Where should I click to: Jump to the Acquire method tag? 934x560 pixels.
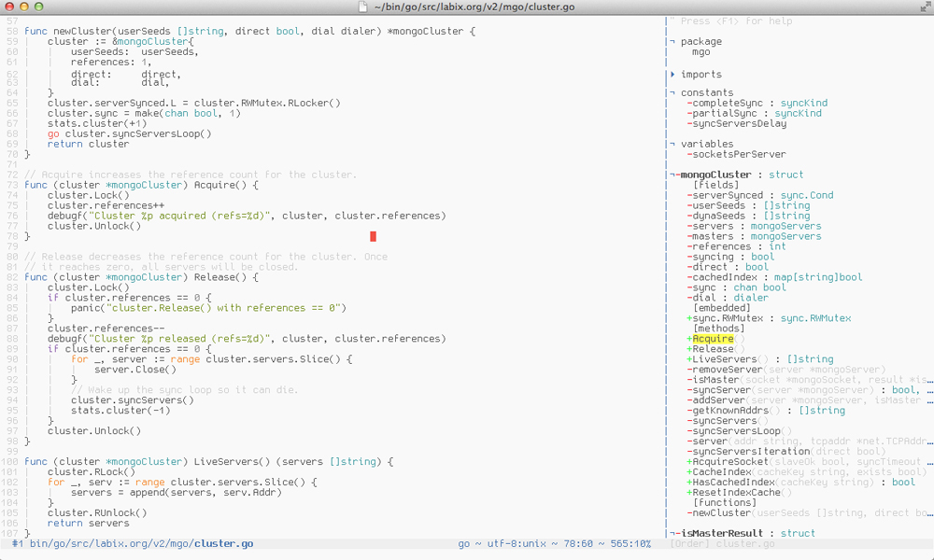[x=713, y=339]
